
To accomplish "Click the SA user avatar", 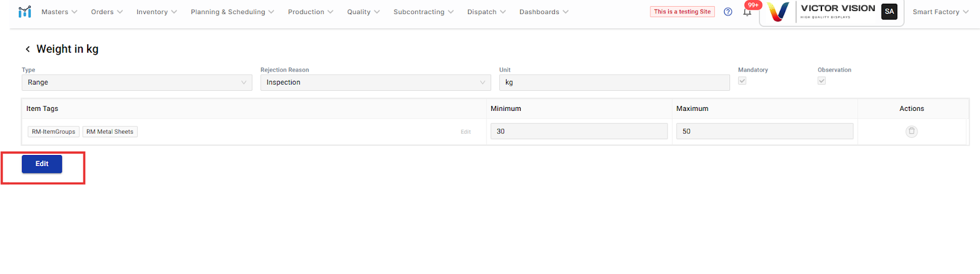I will (x=889, y=12).
